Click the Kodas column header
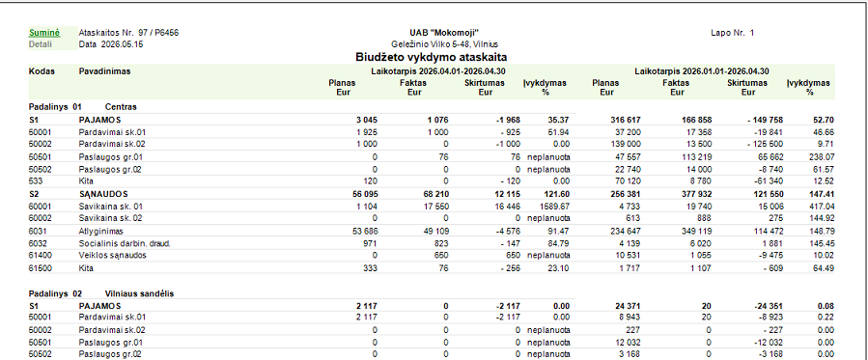 tap(42, 71)
